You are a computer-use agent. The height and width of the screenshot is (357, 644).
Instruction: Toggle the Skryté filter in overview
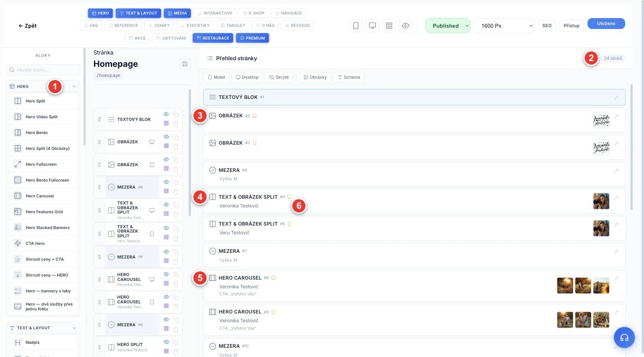coord(280,77)
